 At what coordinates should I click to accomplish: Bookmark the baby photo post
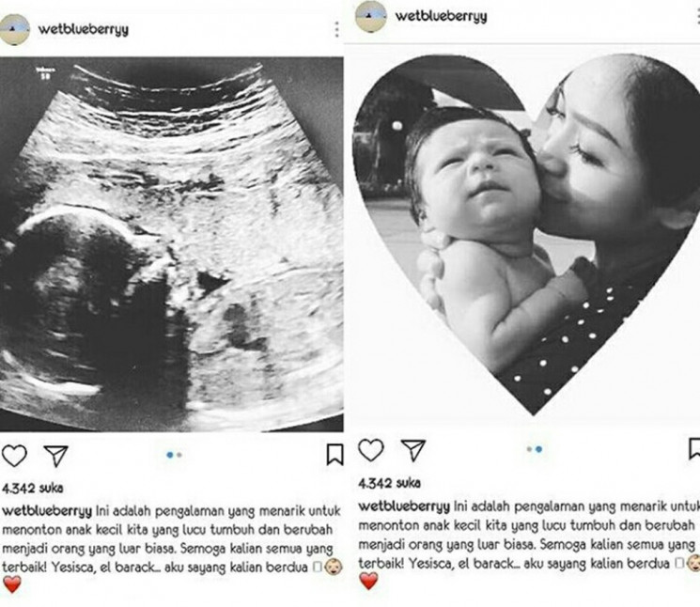coord(694,448)
